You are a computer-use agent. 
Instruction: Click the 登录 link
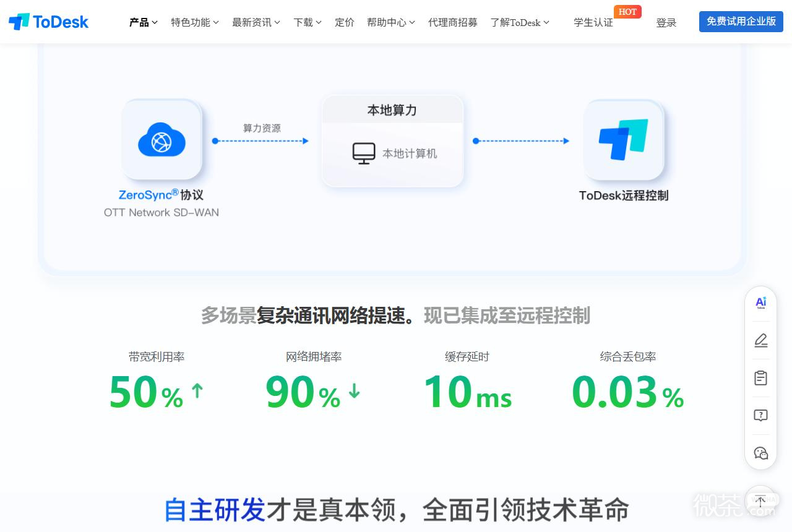[666, 23]
